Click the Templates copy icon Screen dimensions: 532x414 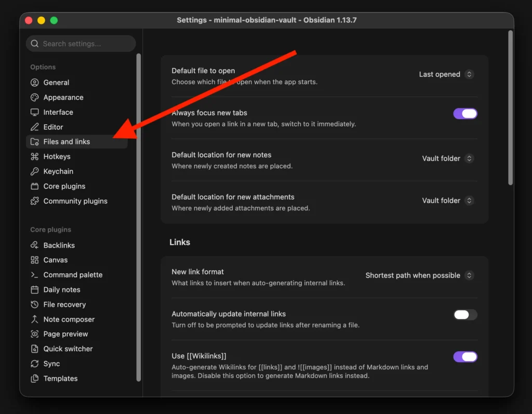click(x=35, y=378)
